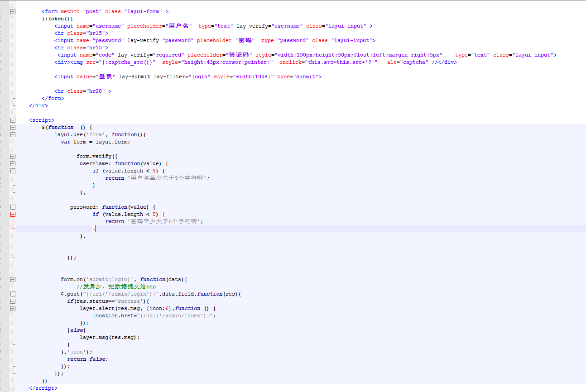
Task: Collapse the password: function(value) fold marker
Action: [x=13, y=207]
